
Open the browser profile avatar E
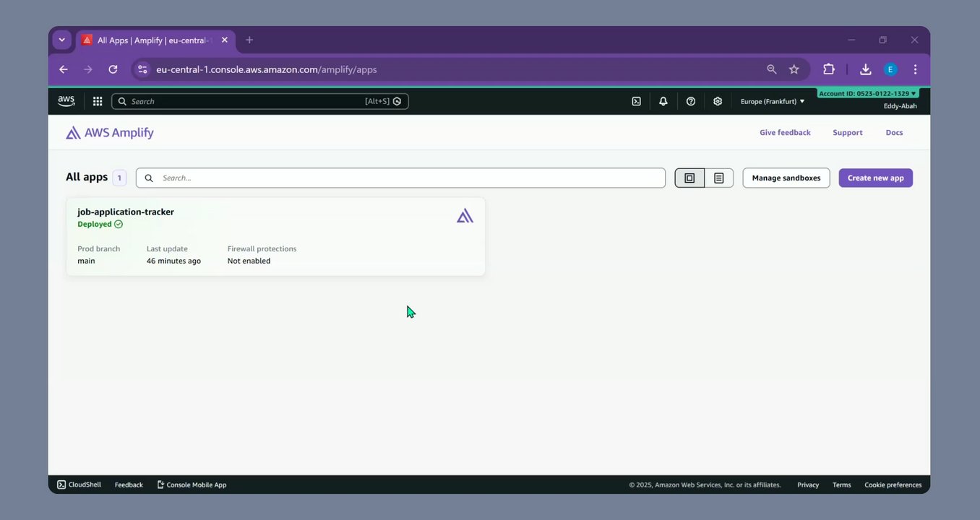point(890,69)
